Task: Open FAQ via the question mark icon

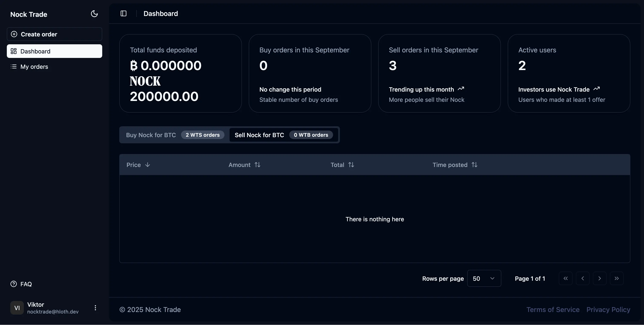Action: tap(13, 284)
